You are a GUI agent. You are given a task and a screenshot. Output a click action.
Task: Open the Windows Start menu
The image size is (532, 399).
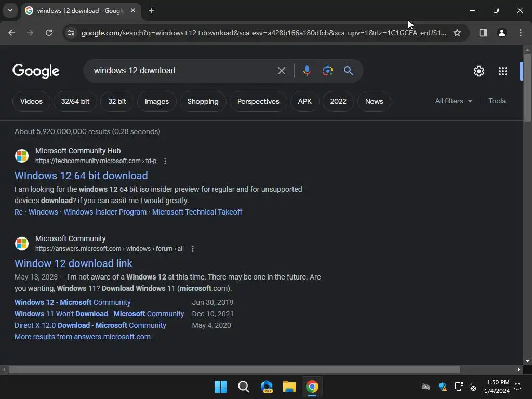click(220, 387)
